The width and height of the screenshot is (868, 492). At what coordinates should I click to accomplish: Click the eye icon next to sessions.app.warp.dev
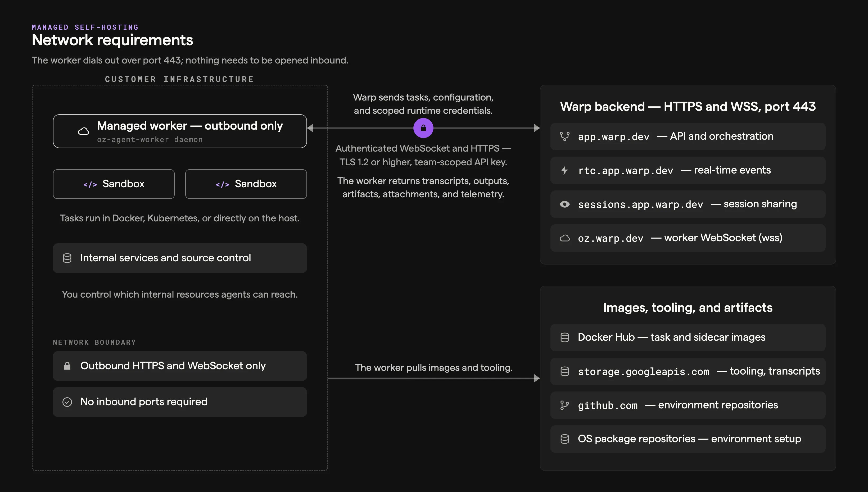[x=565, y=204]
